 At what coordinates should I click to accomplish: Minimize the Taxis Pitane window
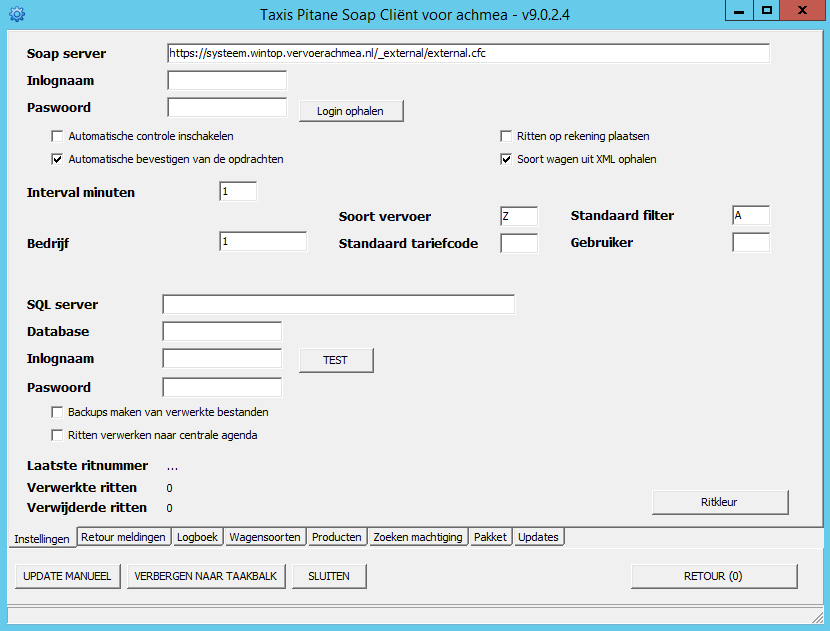pos(739,11)
